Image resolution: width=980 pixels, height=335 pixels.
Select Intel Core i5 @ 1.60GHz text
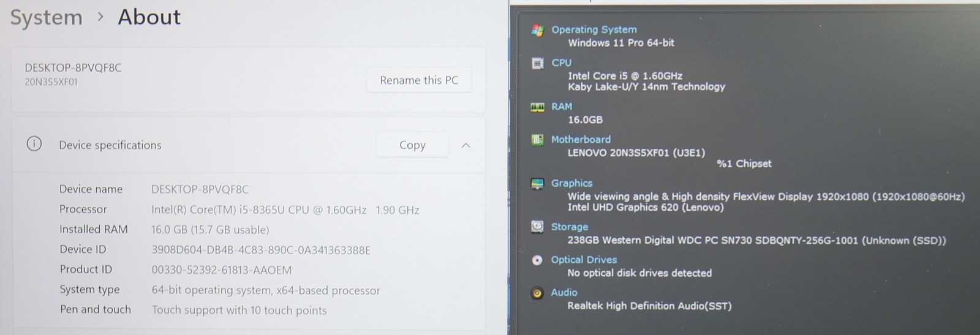(625, 76)
